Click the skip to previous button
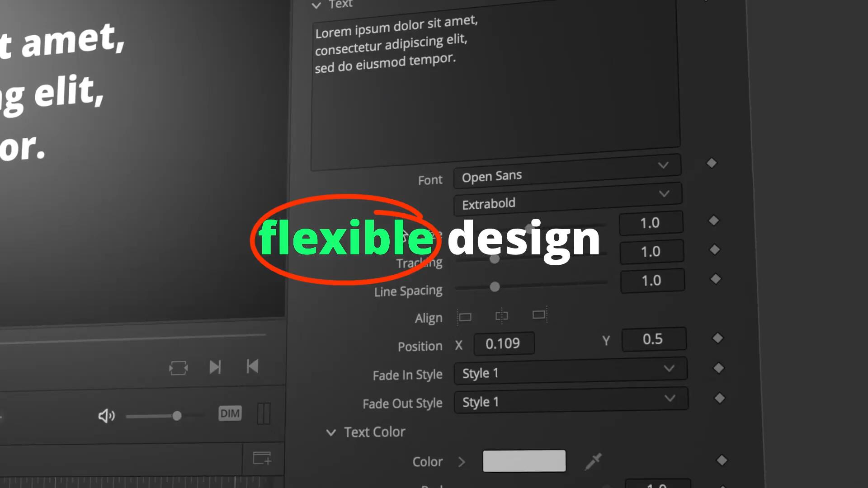 point(253,366)
